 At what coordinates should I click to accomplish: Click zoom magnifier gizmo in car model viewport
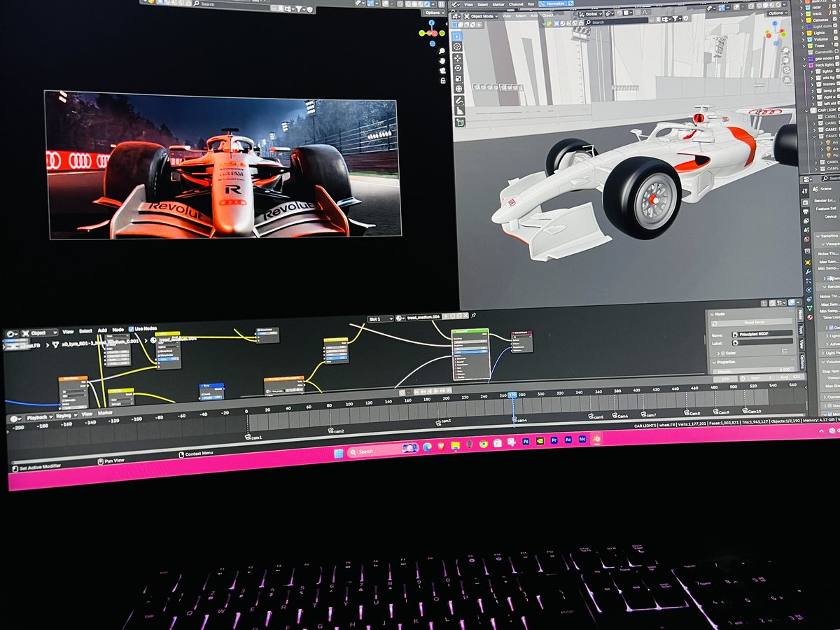785,51
